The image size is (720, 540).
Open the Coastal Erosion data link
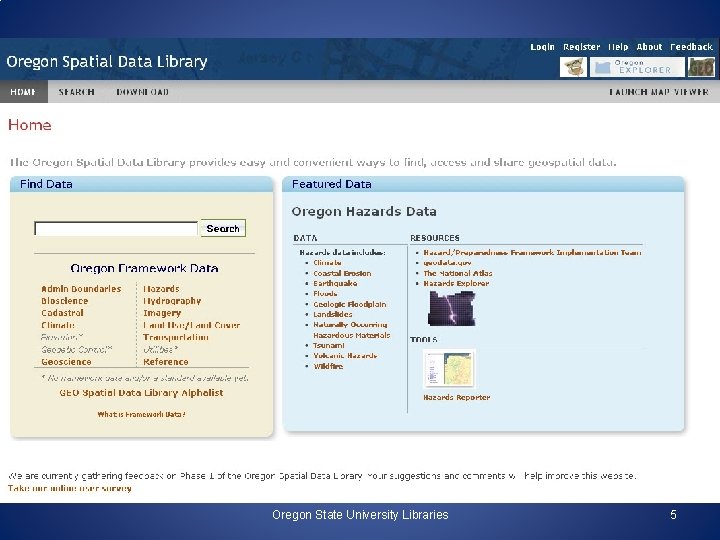click(342, 273)
